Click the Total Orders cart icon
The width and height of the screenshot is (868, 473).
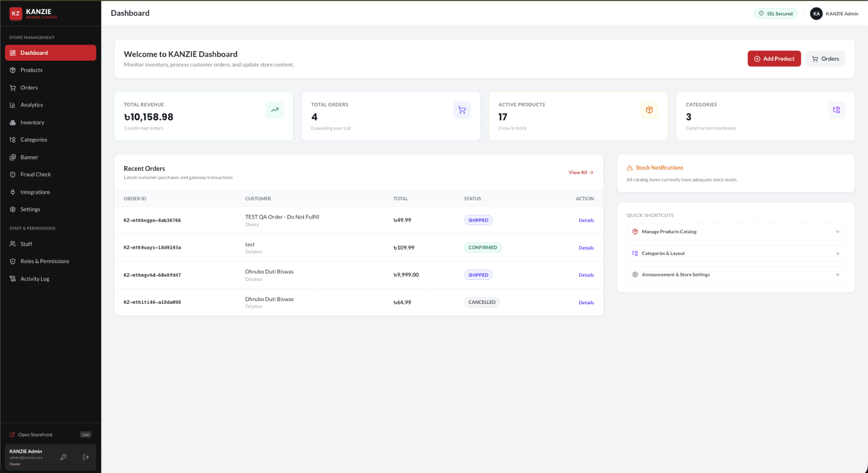pos(462,110)
